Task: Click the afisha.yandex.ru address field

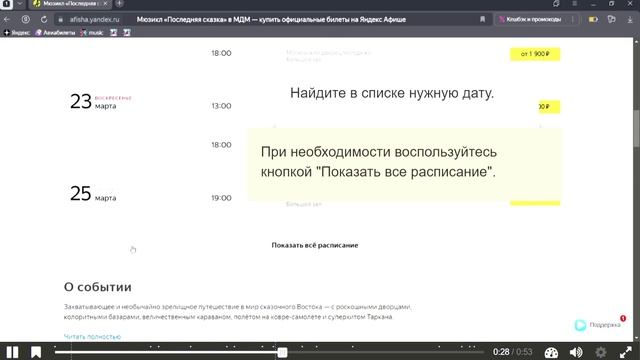Action: click(94, 20)
